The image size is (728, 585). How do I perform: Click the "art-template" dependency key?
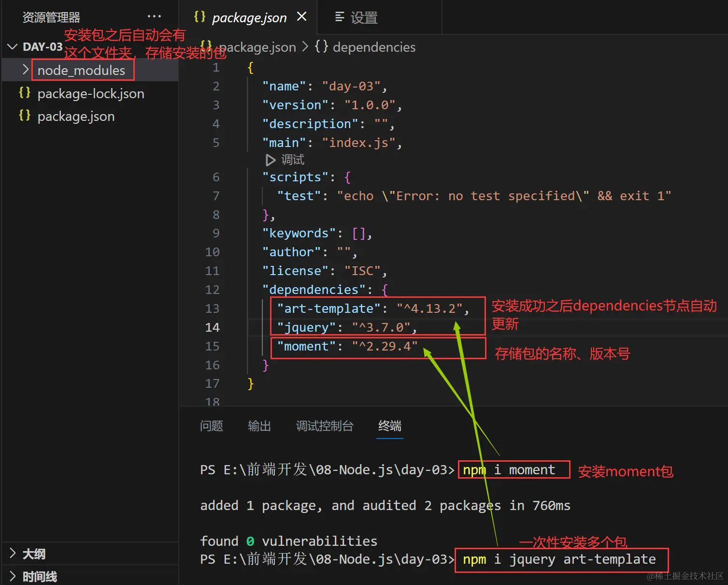click(x=329, y=308)
